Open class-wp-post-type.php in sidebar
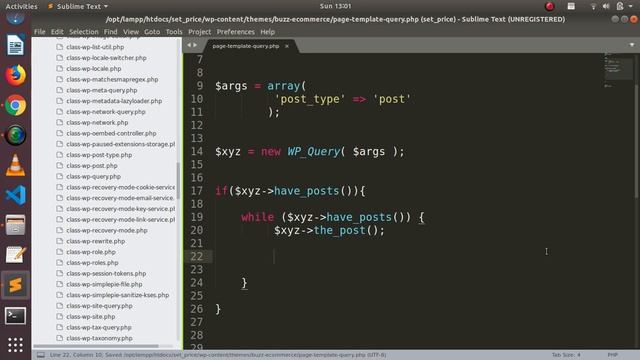 coord(99,155)
